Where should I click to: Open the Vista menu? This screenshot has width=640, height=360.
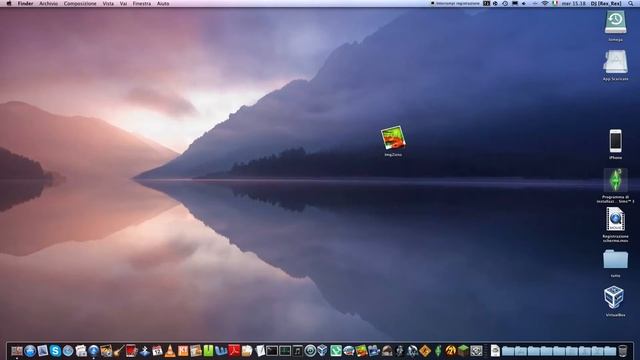point(108,3)
